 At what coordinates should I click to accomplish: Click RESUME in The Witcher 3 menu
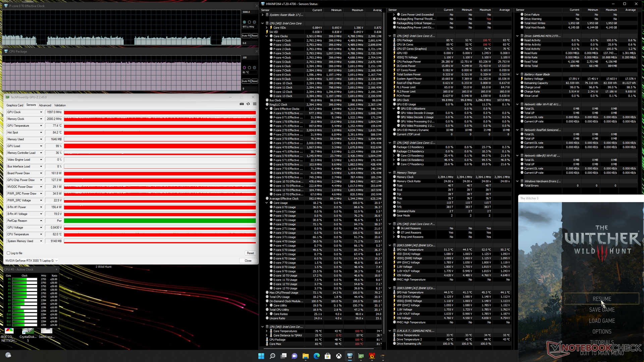click(x=601, y=299)
